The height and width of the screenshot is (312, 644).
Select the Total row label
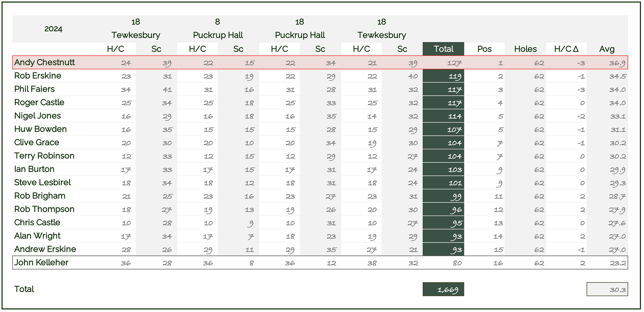coord(24,289)
